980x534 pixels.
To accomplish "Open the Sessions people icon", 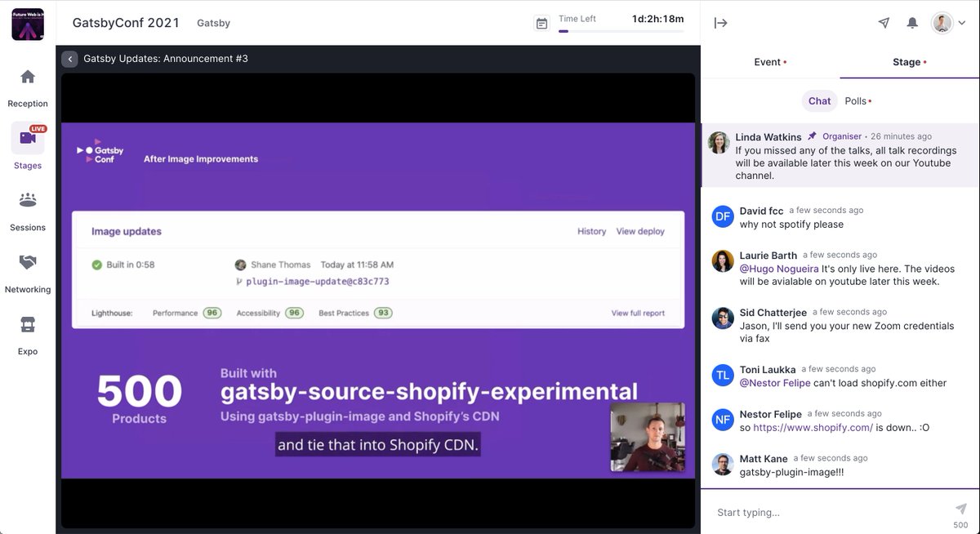I will pos(28,200).
